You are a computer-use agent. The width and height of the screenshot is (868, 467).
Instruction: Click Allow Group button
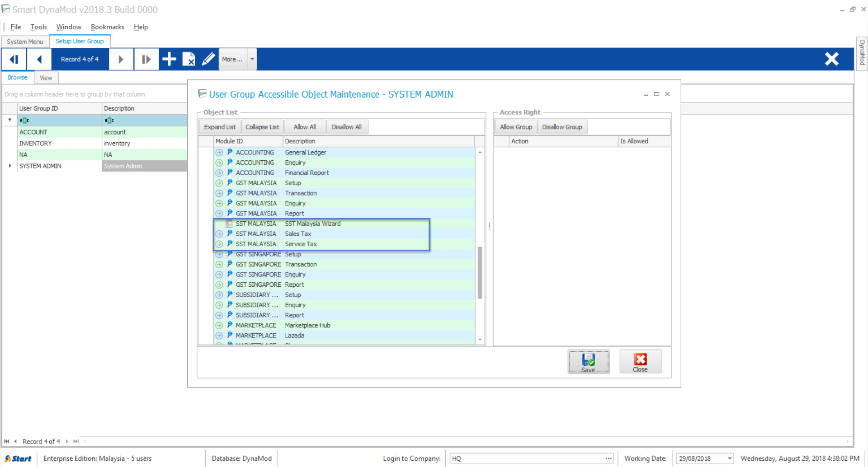(x=516, y=127)
